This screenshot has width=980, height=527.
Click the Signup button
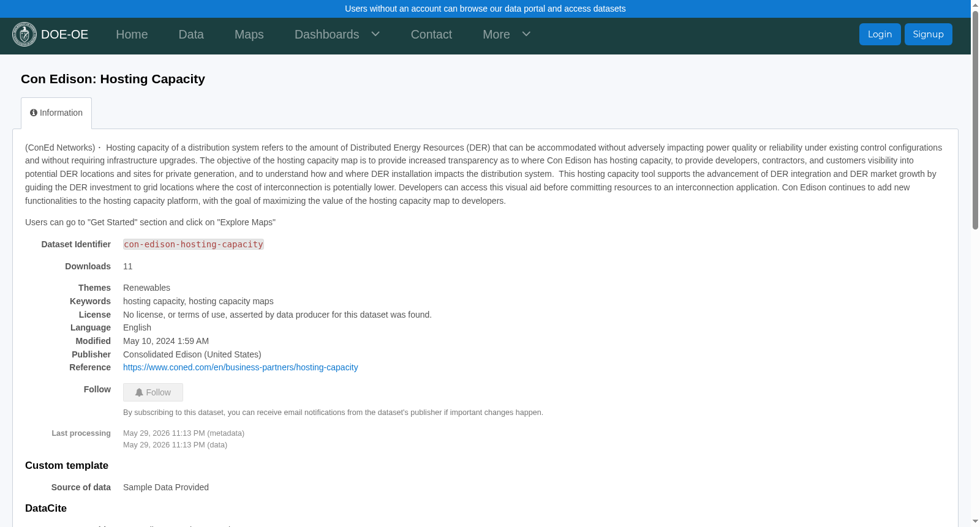pyautogui.click(x=929, y=34)
